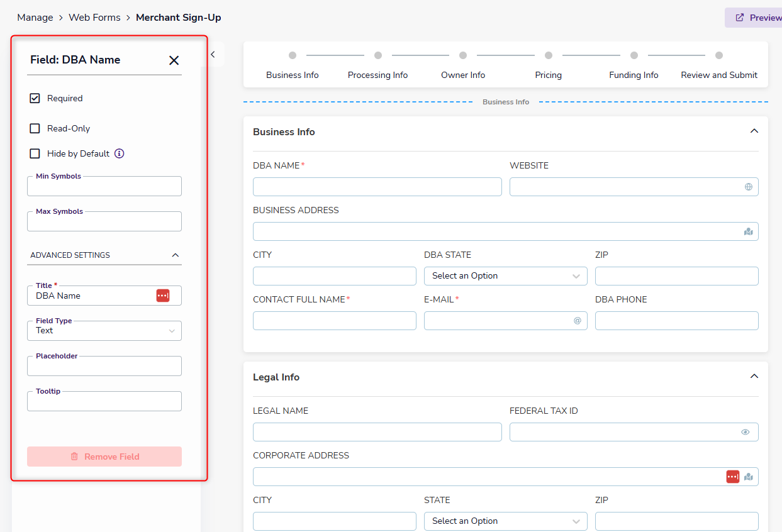The image size is (782, 532).
Task: Click the globe icon in Website field
Action: [x=749, y=187]
